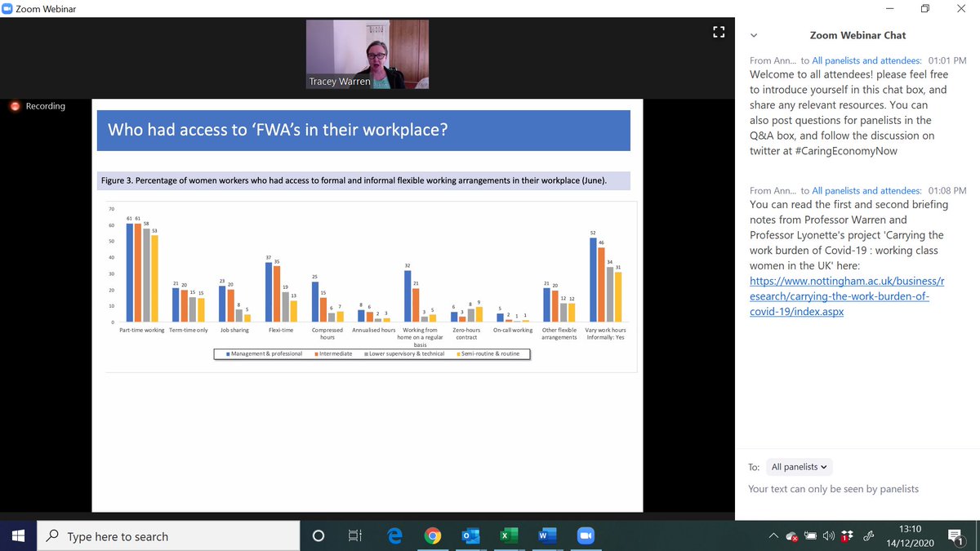The width and height of the screenshot is (980, 551).
Task: Switch to Google Chrome on the taskbar
Action: click(433, 536)
